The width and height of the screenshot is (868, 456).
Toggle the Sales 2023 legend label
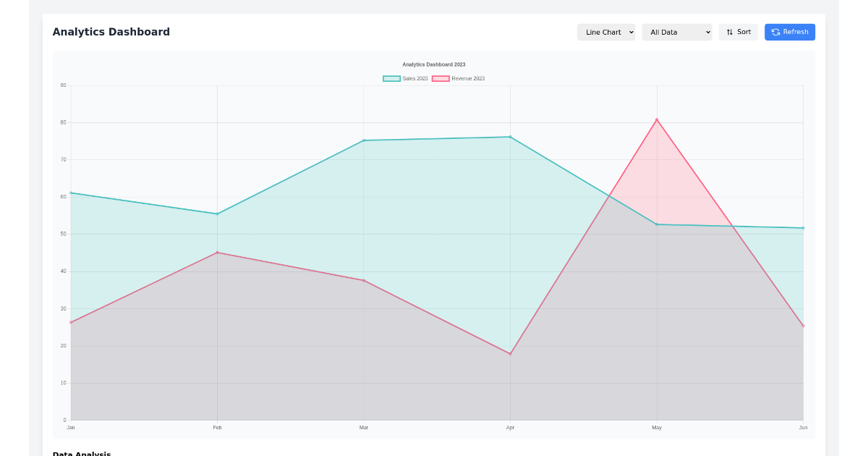[415, 78]
